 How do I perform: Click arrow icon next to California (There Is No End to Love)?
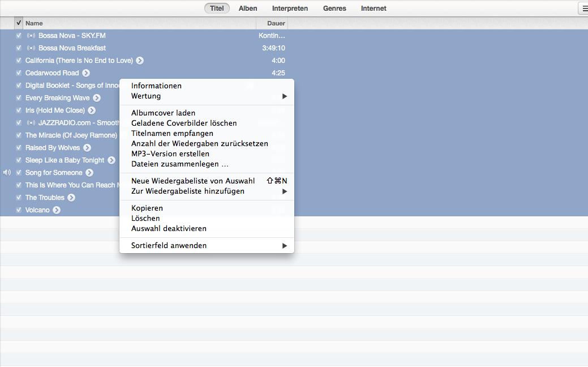(139, 61)
